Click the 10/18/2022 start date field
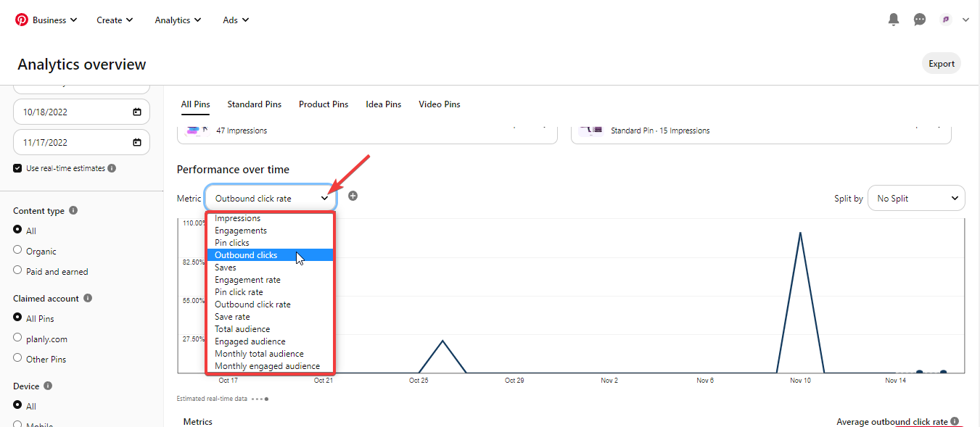Image resolution: width=980 pixels, height=427 pixels. point(81,112)
